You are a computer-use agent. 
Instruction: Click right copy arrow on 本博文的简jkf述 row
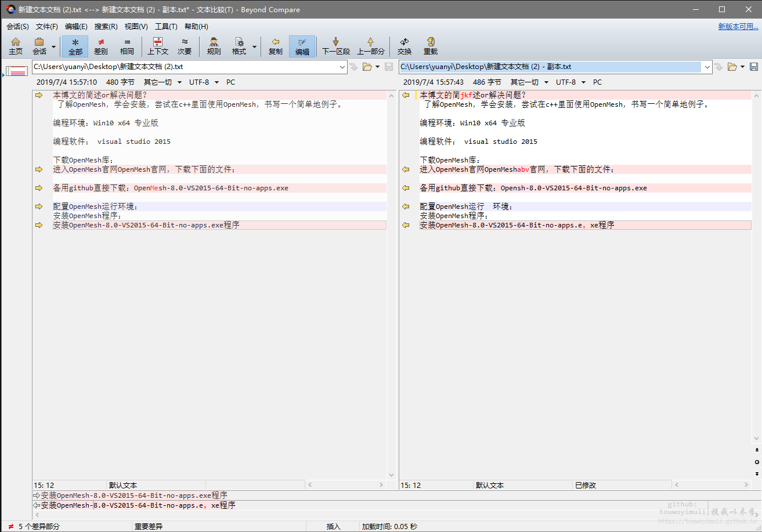[406, 95]
